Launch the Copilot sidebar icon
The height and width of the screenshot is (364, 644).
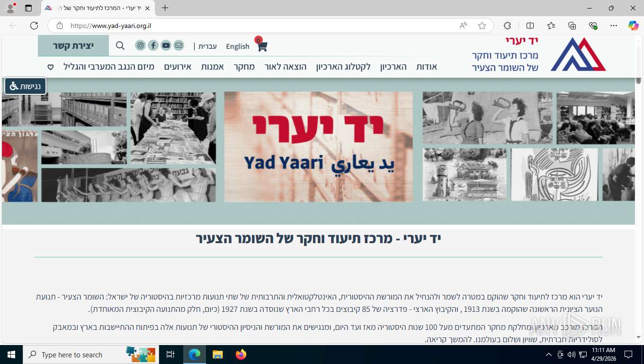[633, 26]
